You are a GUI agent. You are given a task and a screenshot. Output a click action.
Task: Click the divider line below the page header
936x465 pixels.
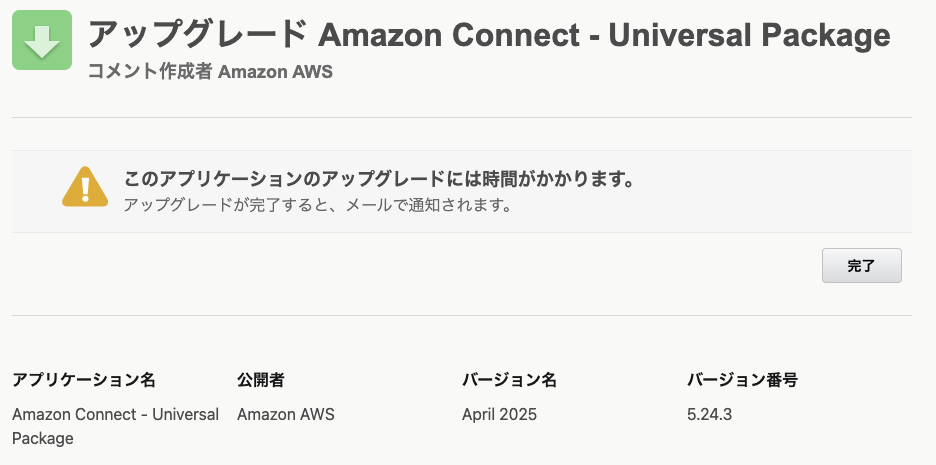462,118
